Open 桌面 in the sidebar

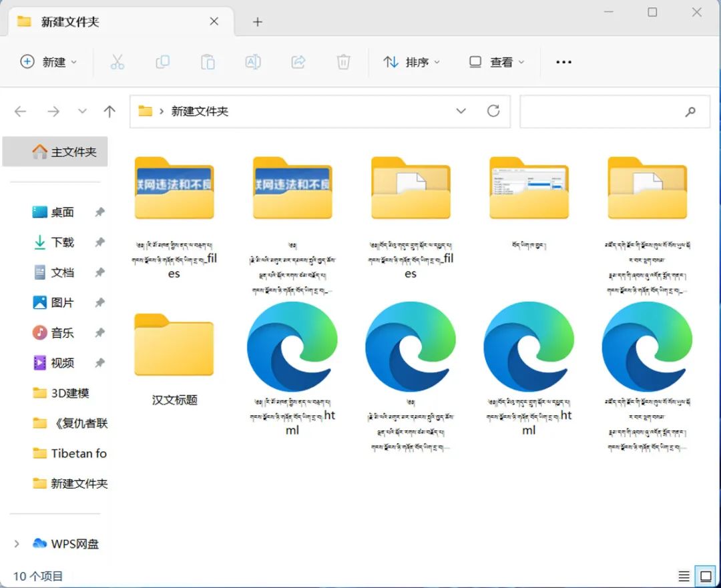click(x=62, y=212)
